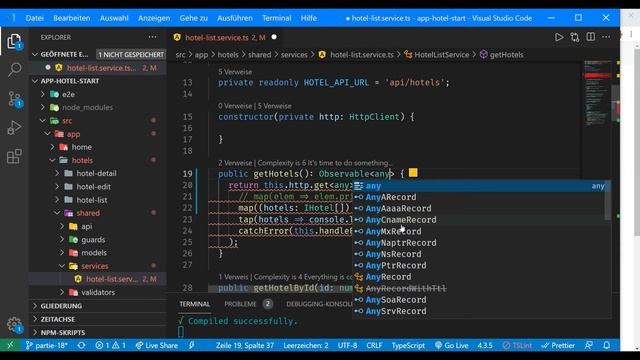The image size is (640, 360).
Task: Click the Run play icon in editor toolbar
Action: 559,37
